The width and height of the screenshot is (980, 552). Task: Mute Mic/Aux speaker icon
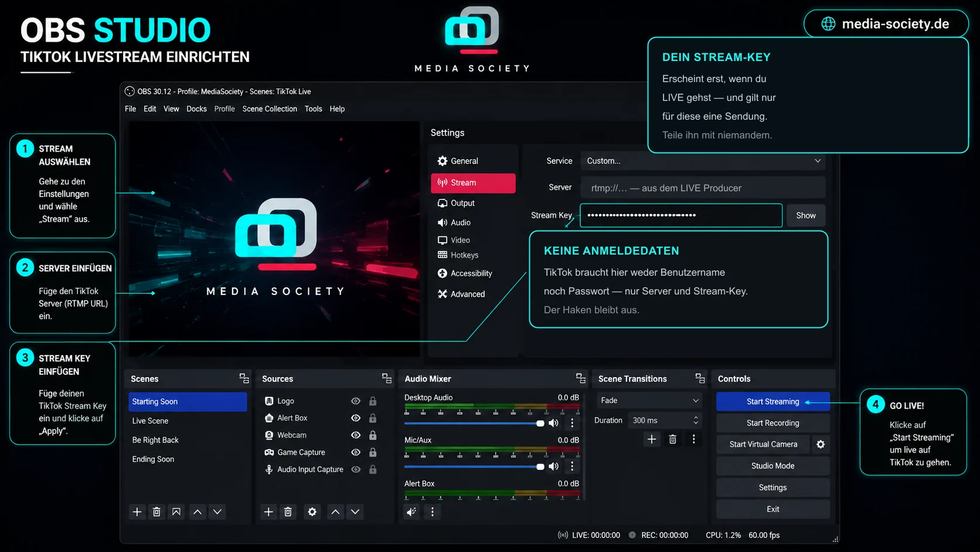553,466
